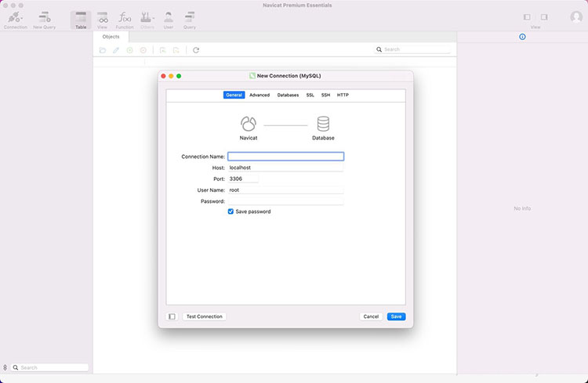The width and height of the screenshot is (588, 383).
Task: Click the connection pane search field
Action: point(50,367)
